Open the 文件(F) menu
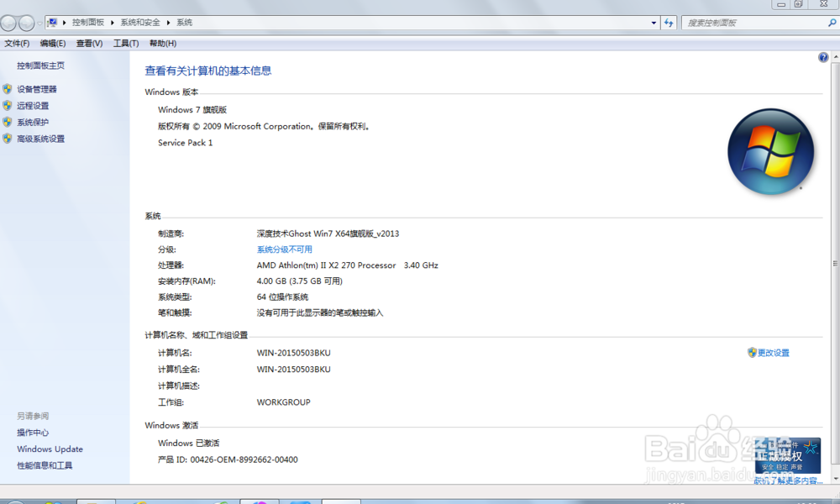Image resolution: width=840 pixels, height=504 pixels. click(x=17, y=44)
